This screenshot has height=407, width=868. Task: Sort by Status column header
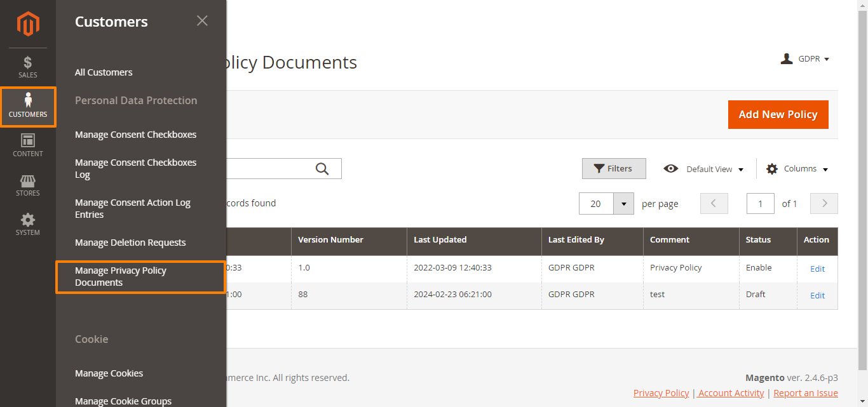[x=768, y=240]
